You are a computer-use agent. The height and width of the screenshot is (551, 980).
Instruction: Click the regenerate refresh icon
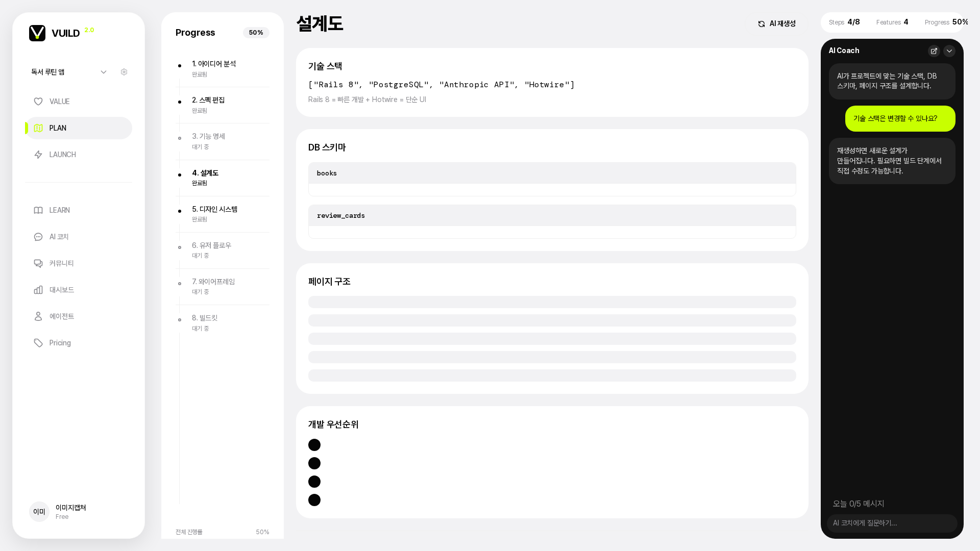[762, 24]
